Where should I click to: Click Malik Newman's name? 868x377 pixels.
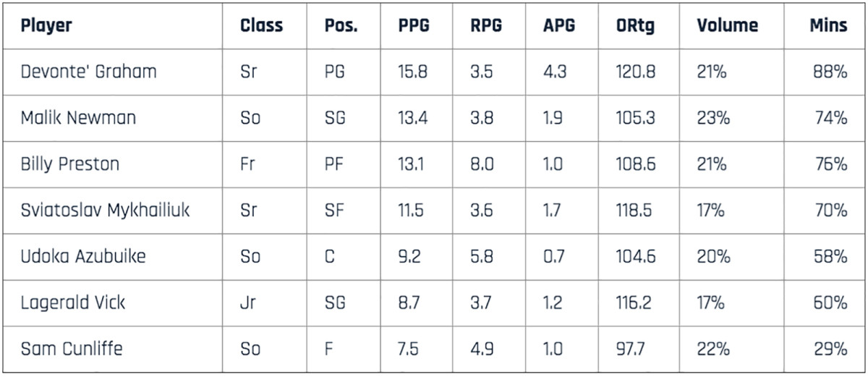[x=78, y=118]
